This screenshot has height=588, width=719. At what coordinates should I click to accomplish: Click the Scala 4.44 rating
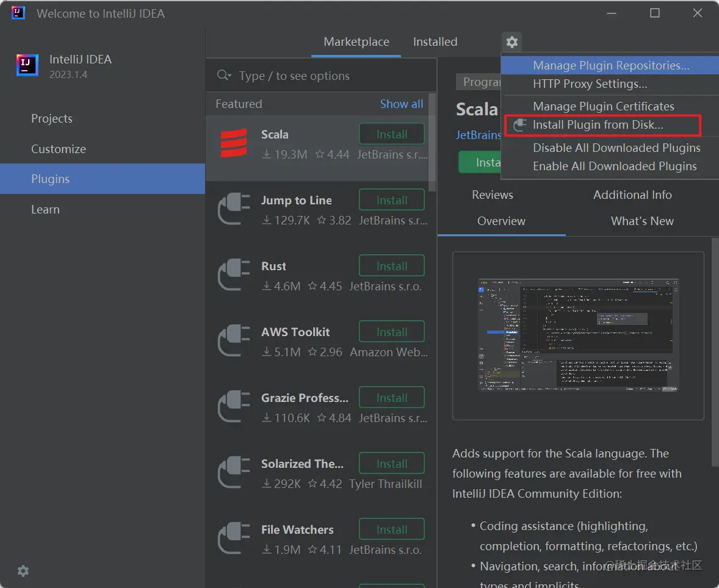pyautogui.click(x=333, y=154)
